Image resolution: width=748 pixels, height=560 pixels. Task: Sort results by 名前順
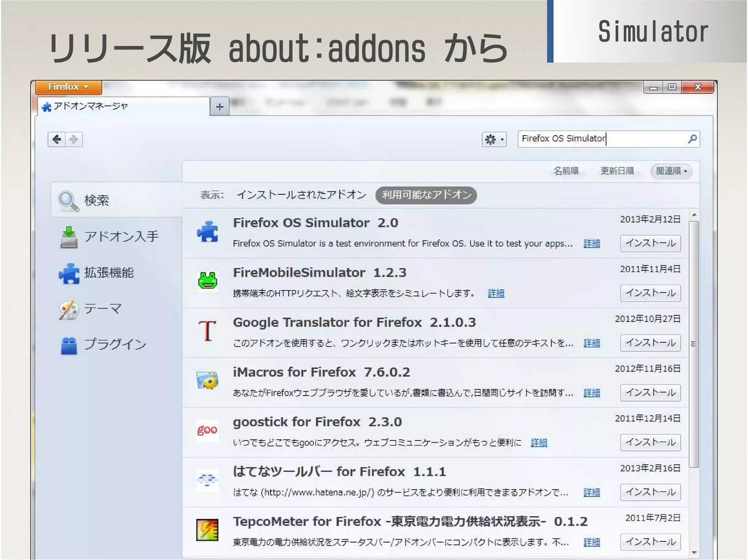[566, 171]
